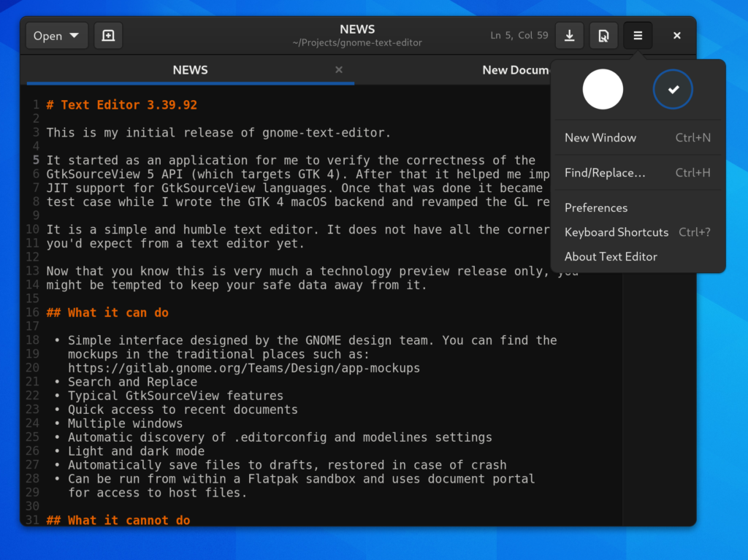Click line number 31 in the gutter

tap(32, 520)
